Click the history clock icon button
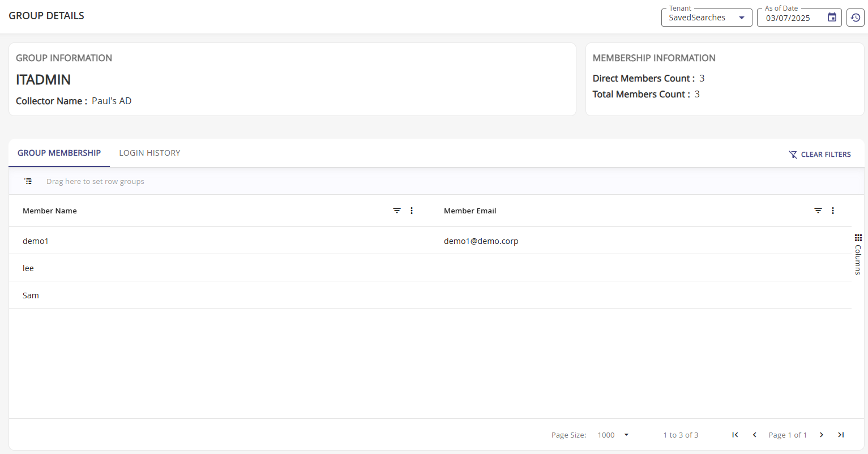868x454 pixels. click(856, 18)
